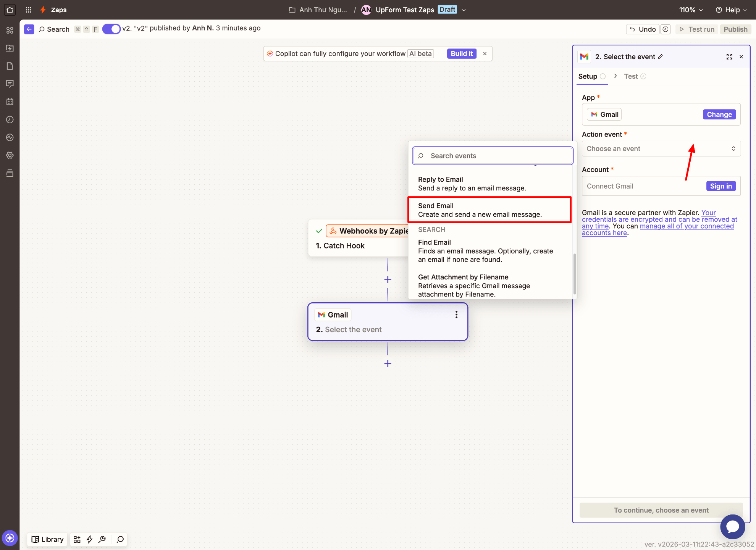Open the Library panel
The width and height of the screenshot is (756, 550).
(47, 539)
